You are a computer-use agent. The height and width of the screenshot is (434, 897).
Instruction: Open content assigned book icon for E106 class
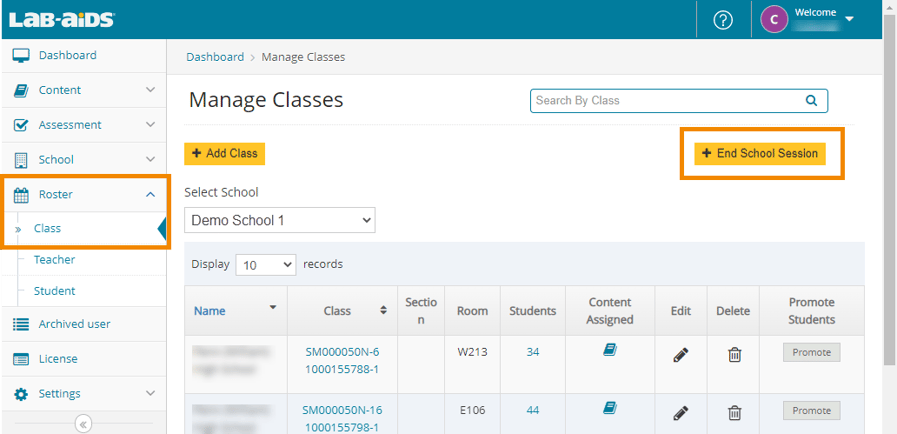click(x=609, y=408)
